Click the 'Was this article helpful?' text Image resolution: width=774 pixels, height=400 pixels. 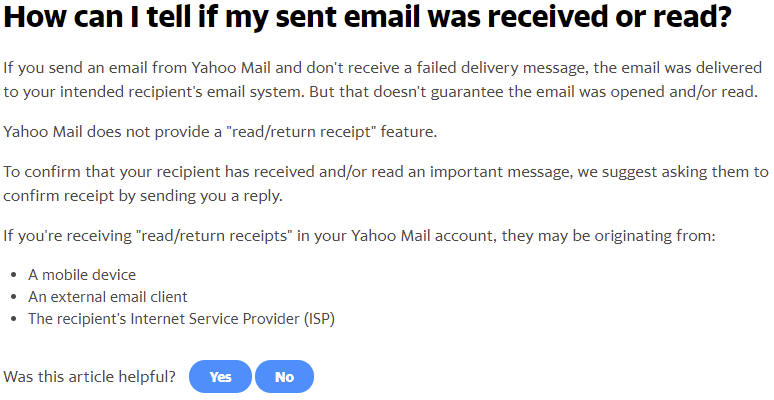point(89,377)
